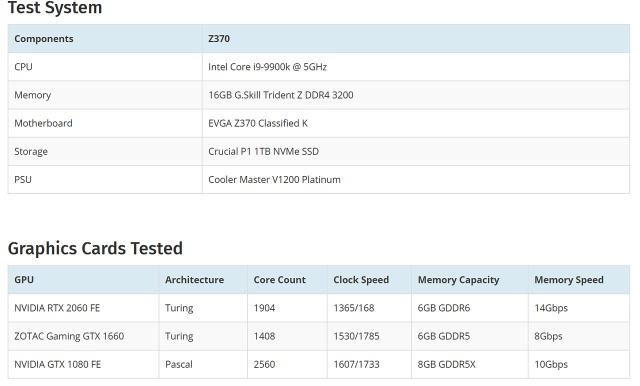Image resolution: width=640 pixels, height=386 pixels.
Task: Select 'Crucial P1 1TB NVMe SSD' cell
Action: (x=263, y=151)
